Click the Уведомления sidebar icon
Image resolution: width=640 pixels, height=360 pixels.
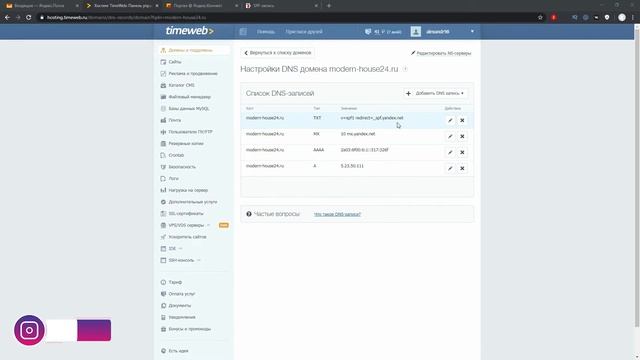point(163,317)
